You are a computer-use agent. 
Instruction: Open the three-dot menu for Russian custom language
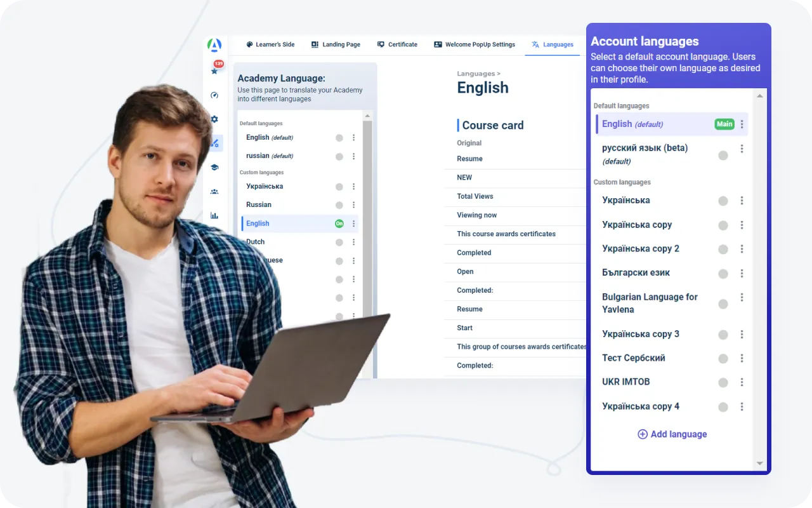click(353, 205)
